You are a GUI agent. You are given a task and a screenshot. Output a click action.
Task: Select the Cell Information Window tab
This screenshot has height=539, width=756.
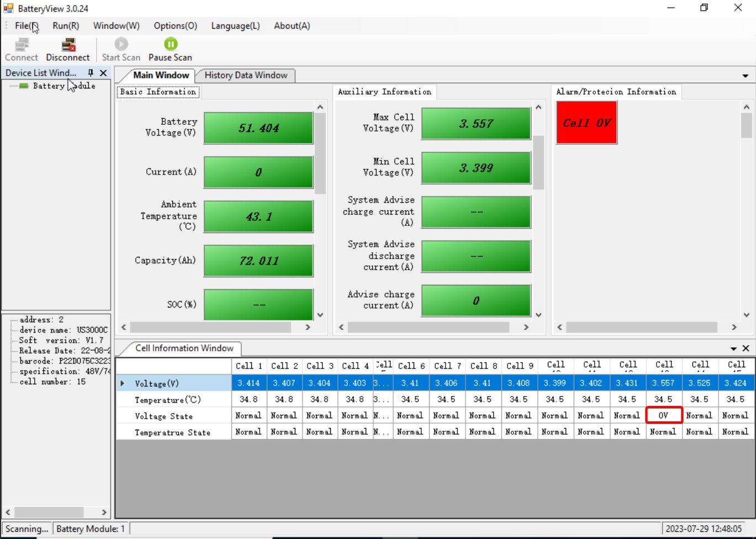pos(184,348)
